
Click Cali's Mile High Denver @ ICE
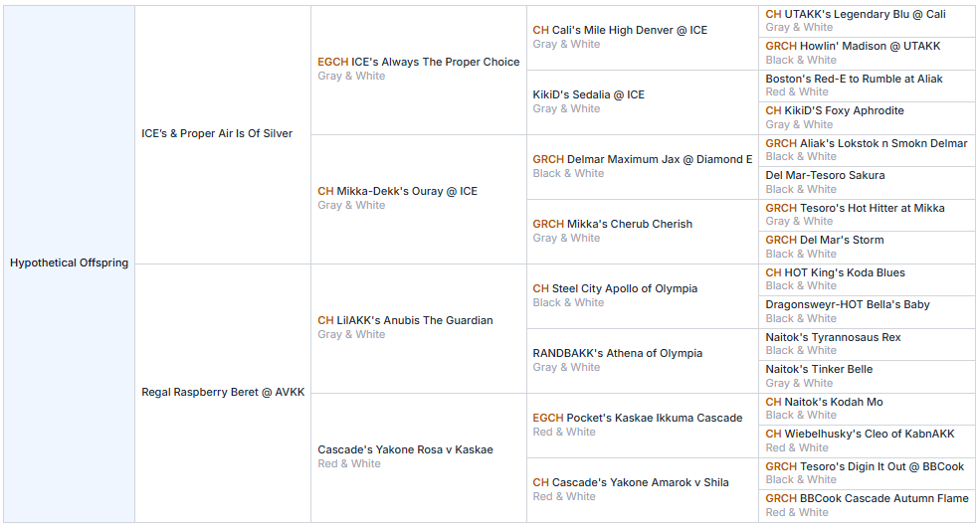pos(629,30)
